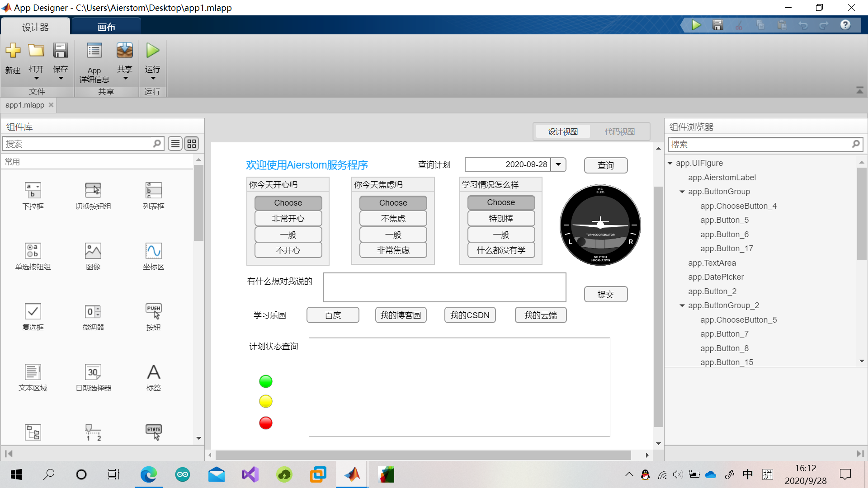Open the date picker dropdown 2020-09-28
Image resolution: width=868 pixels, height=488 pixels.
point(558,164)
